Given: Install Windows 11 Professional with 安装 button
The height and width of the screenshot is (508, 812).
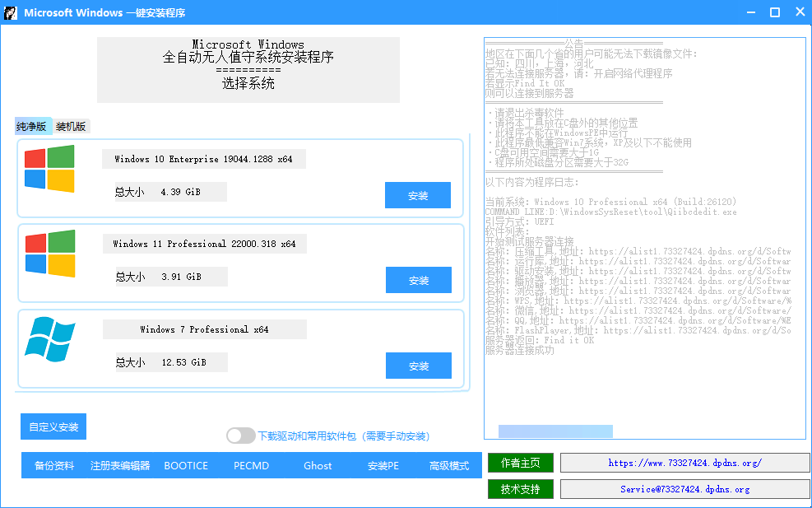Looking at the screenshot, I should [418, 280].
